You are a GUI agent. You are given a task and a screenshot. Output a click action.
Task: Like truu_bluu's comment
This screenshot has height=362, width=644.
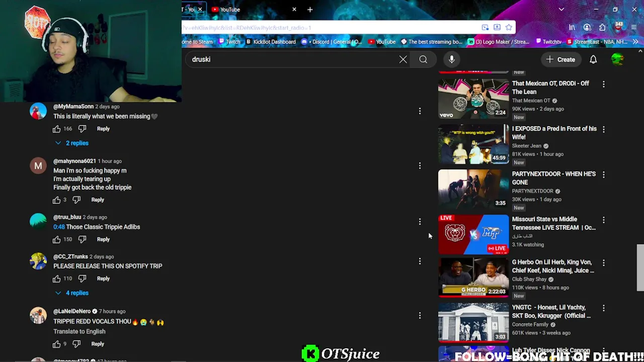coord(57,239)
